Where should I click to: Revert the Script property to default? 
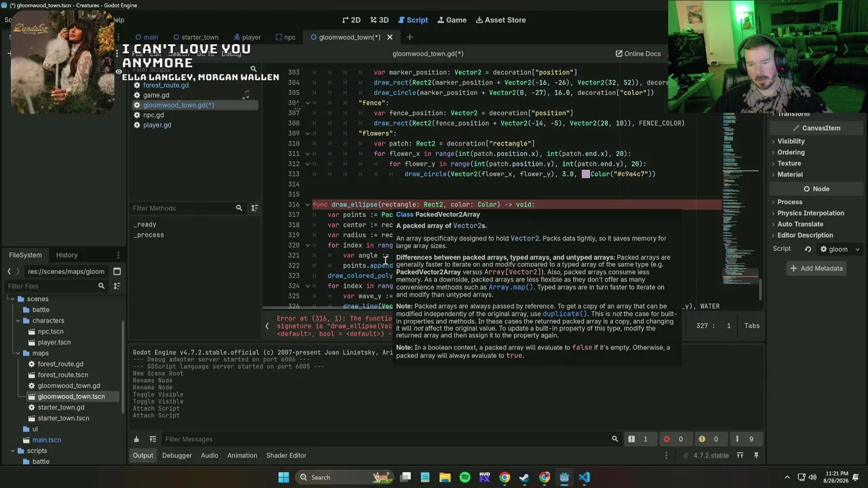tap(808, 249)
